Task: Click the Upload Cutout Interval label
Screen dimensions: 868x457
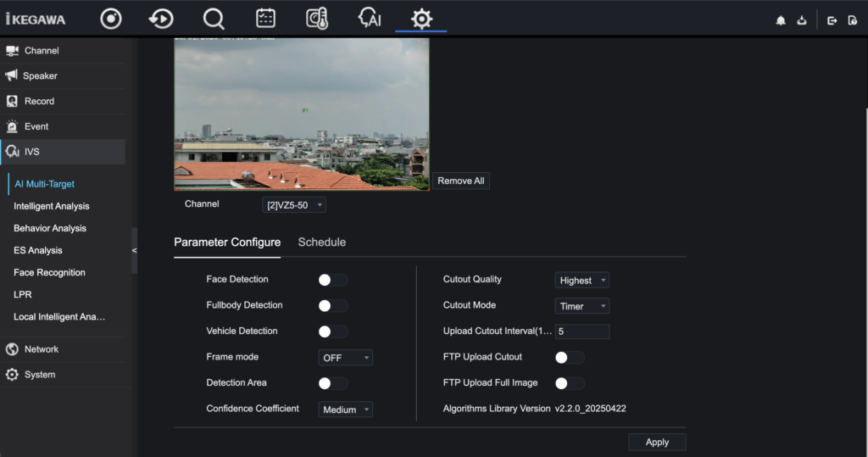Action: 497,331
